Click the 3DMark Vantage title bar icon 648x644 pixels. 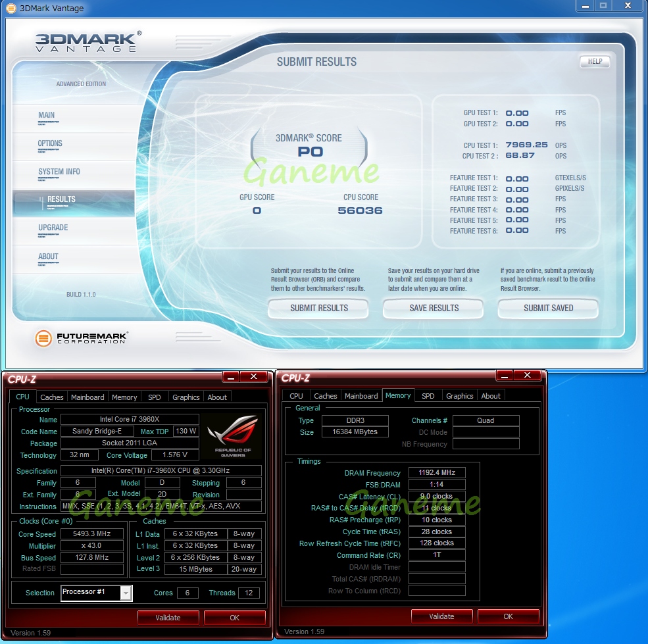11,8
